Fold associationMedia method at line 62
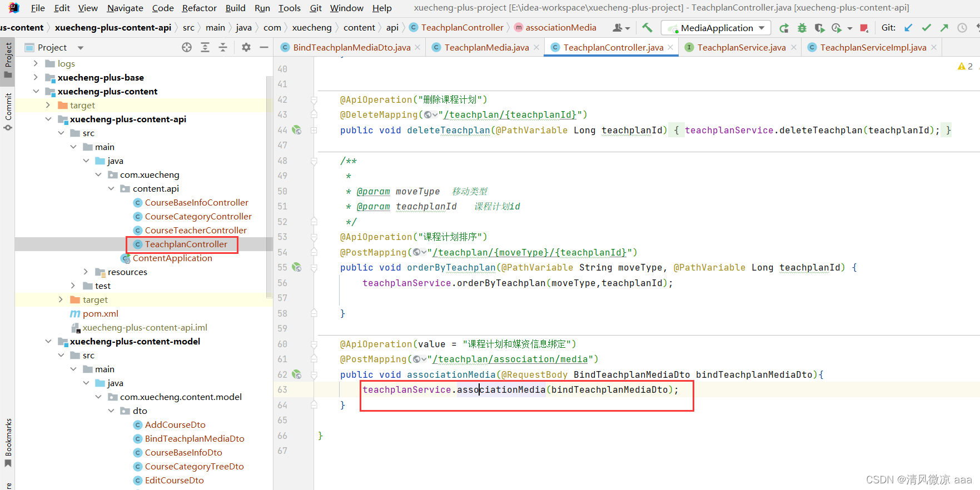Viewport: 980px width, 490px height. pyautogui.click(x=314, y=375)
